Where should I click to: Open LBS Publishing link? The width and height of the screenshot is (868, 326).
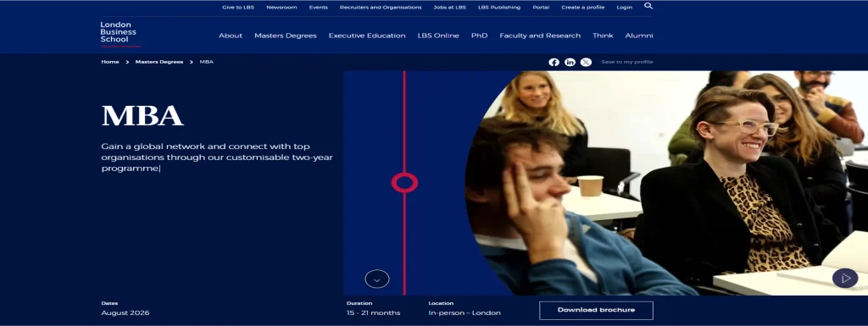click(499, 7)
